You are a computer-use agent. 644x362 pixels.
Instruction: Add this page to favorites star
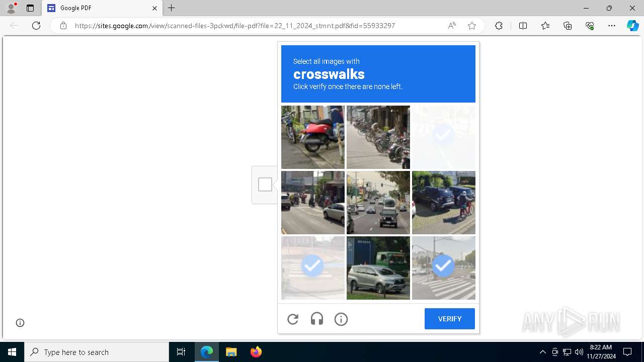472,26
